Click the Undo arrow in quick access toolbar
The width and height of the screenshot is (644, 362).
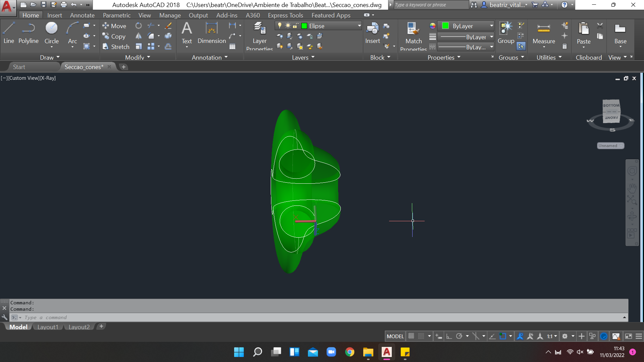[74, 5]
